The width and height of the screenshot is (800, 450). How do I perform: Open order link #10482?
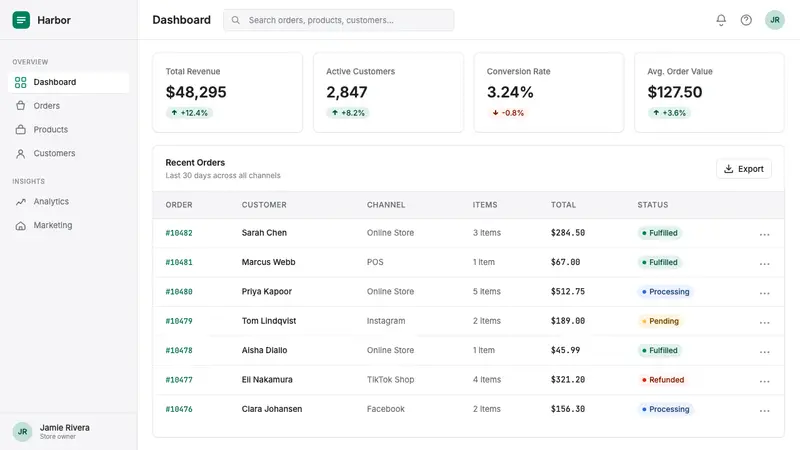click(x=179, y=233)
